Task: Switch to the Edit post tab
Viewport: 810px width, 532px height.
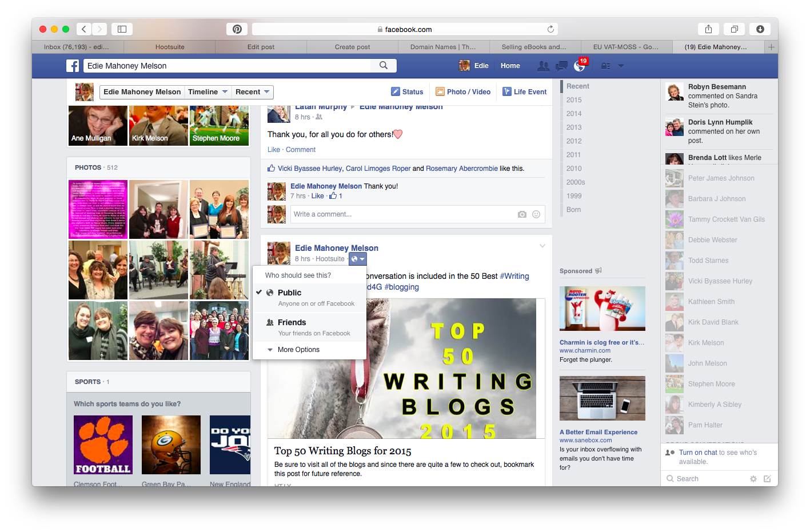Action: pos(261,47)
